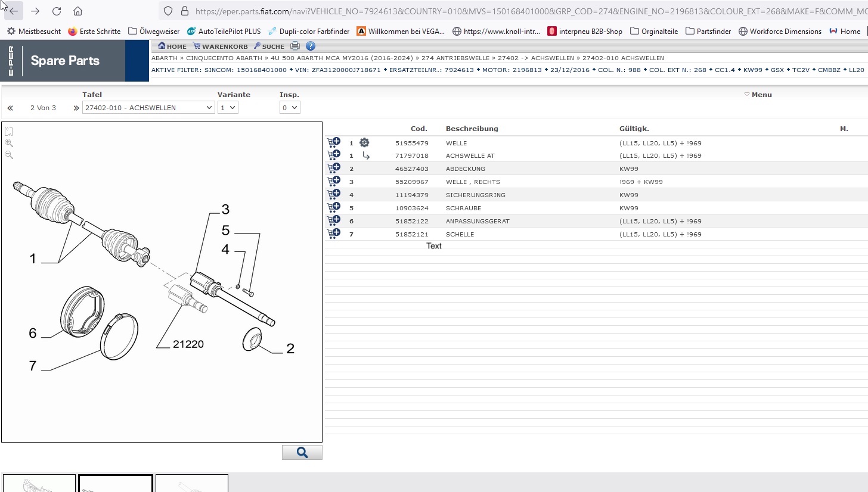Open SUCHE in top menu

coord(269,46)
